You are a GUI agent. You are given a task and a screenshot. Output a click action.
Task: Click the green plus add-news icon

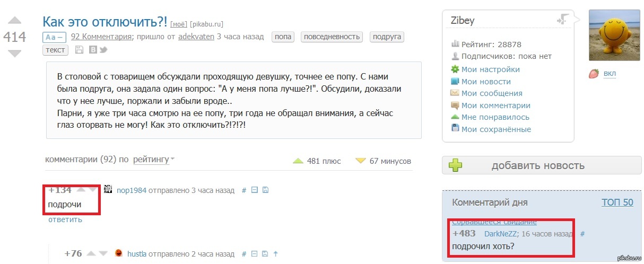click(x=455, y=165)
